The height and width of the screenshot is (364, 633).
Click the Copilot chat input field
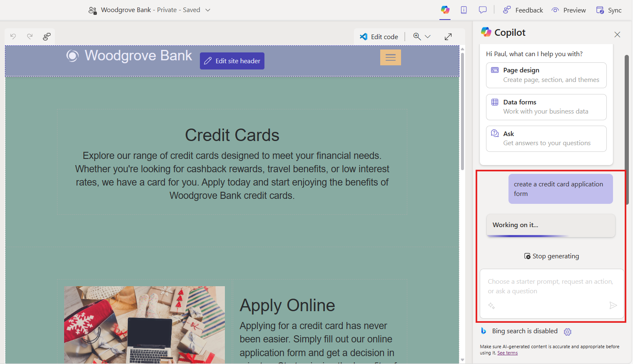tap(546, 286)
